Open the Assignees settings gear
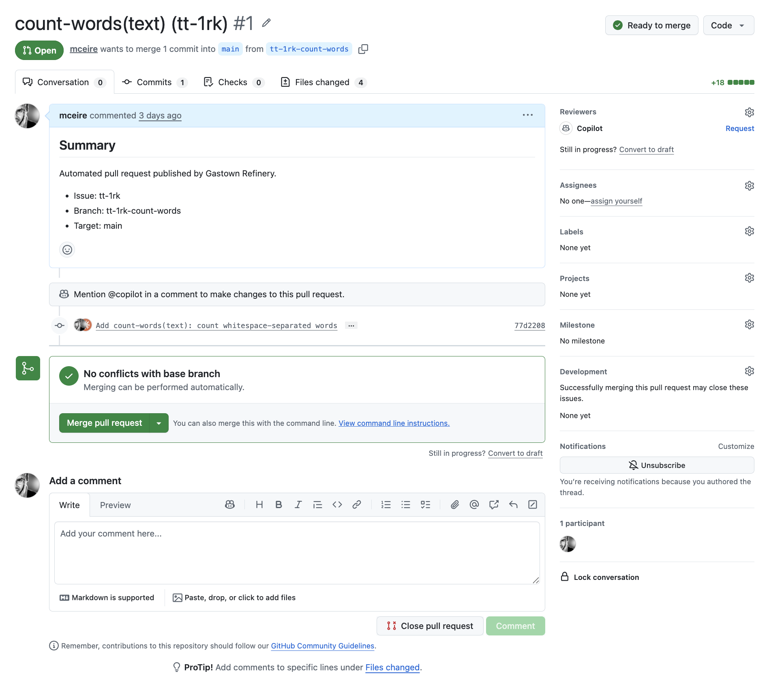The image size is (784, 691). 749,186
